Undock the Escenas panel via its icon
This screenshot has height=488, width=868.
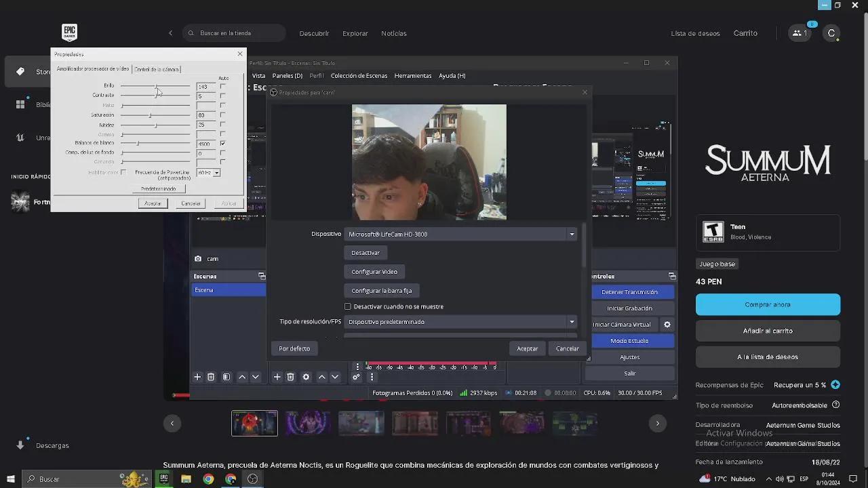click(262, 276)
